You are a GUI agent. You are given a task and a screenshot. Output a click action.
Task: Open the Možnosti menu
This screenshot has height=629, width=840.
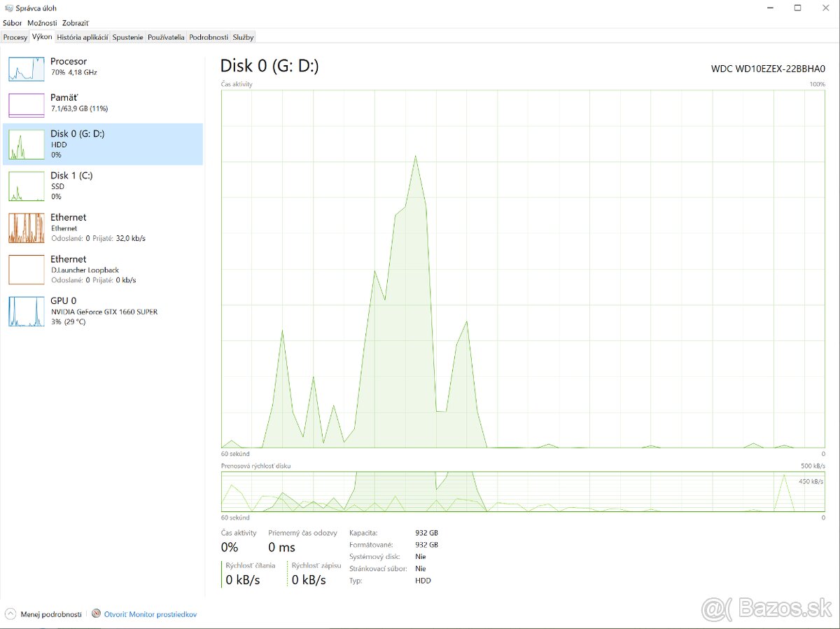click(x=42, y=23)
